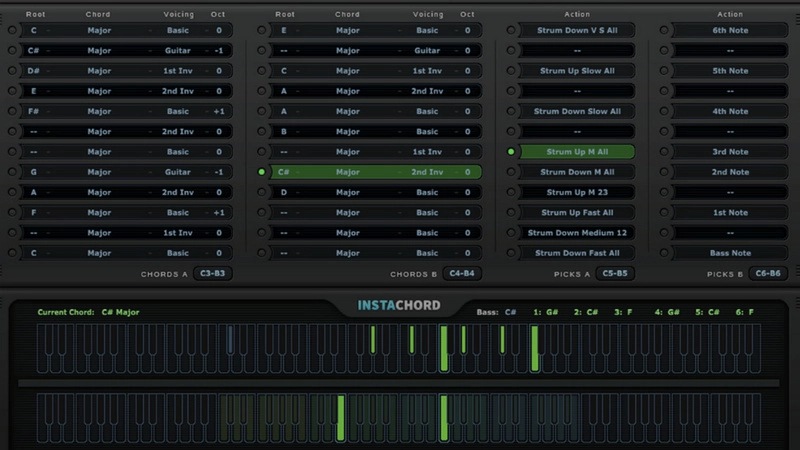This screenshot has width=800, height=450.
Task: Toggle the active radio button of C# Major 2nd Inv
Action: coord(261,172)
